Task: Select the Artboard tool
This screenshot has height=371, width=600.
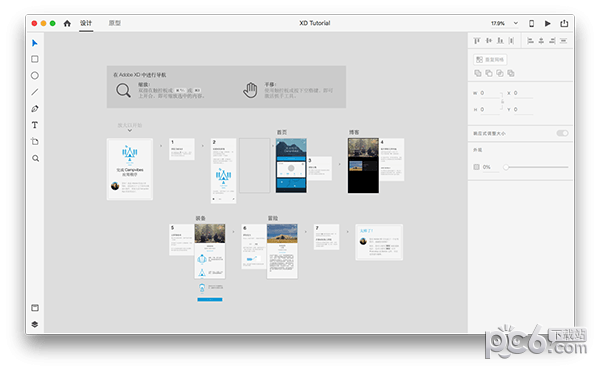Action: click(x=35, y=142)
